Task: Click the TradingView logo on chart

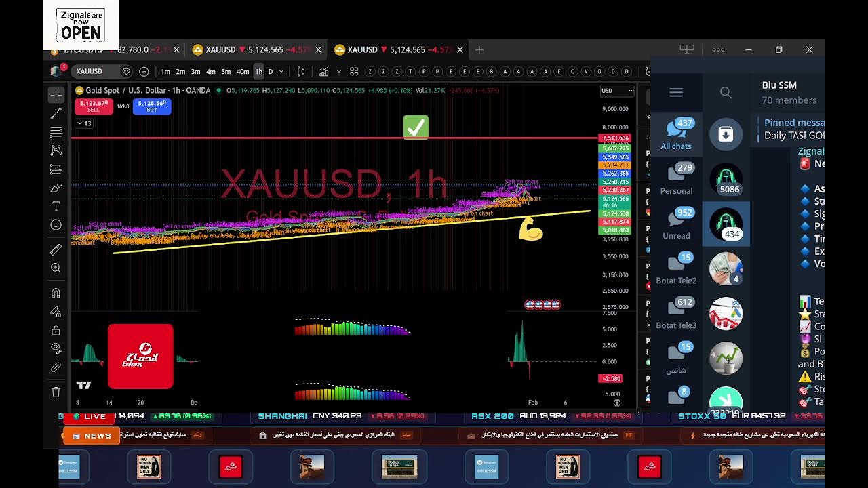Action: tap(84, 385)
